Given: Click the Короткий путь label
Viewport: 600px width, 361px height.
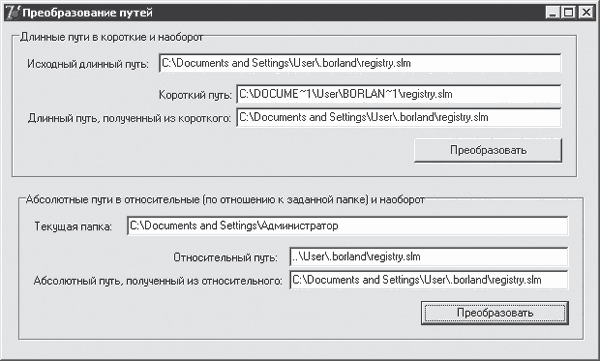Looking at the screenshot, I should pos(195,95).
